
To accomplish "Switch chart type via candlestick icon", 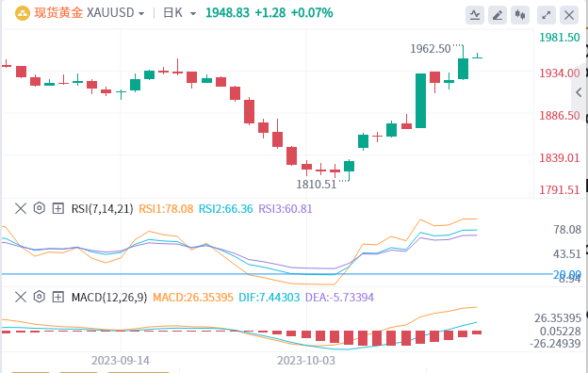I will click(520, 15).
